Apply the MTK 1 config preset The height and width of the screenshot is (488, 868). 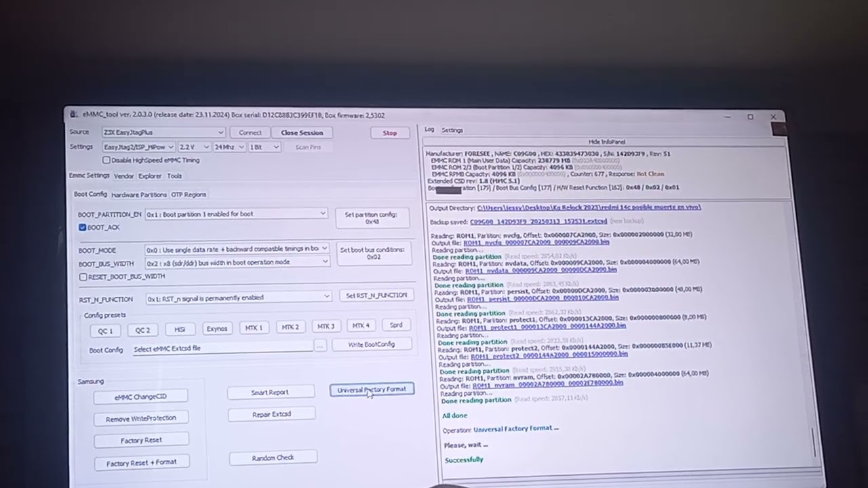tap(254, 328)
